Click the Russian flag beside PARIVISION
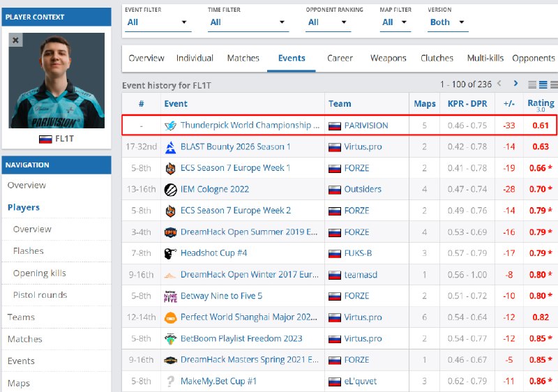 pos(335,126)
